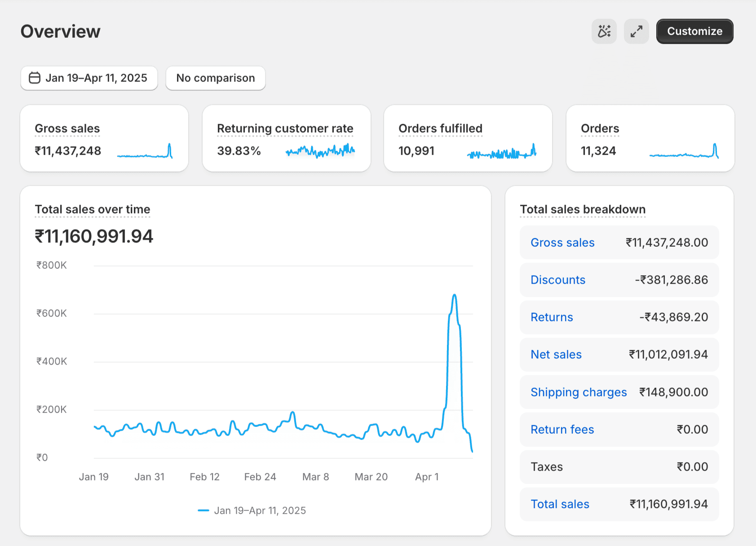Open the No comparison selector
Screen dimensions: 756x546
point(216,78)
